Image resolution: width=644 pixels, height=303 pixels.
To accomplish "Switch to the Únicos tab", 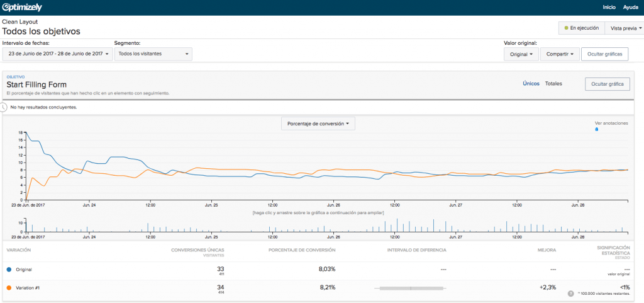I will pyautogui.click(x=531, y=83).
